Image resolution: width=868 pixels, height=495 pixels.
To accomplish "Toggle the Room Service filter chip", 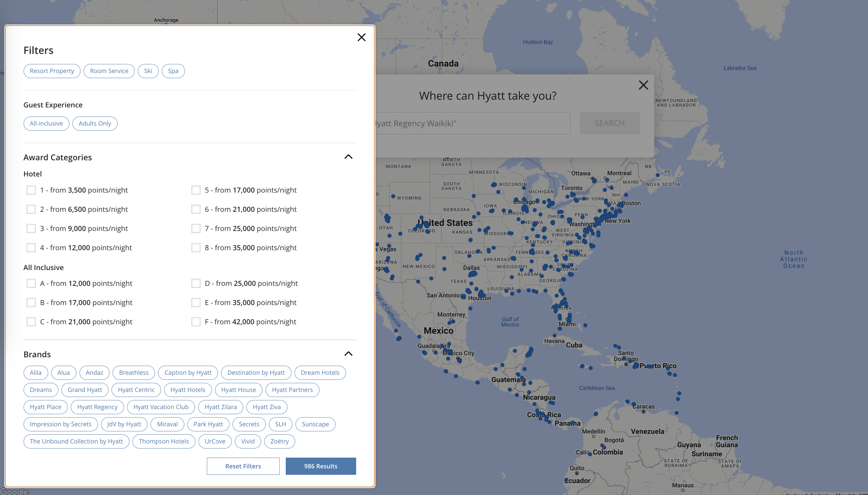I will point(109,71).
